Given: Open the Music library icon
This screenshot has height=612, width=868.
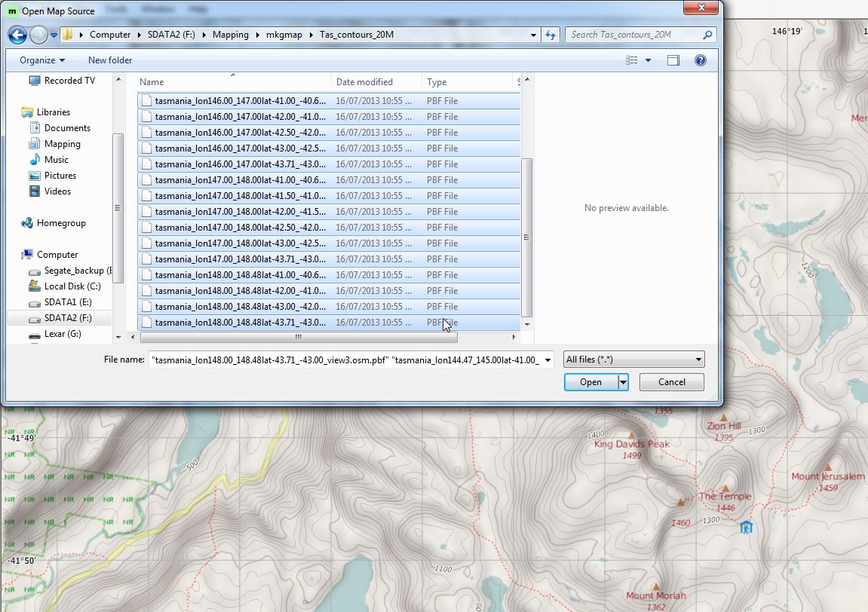Looking at the screenshot, I should point(35,160).
